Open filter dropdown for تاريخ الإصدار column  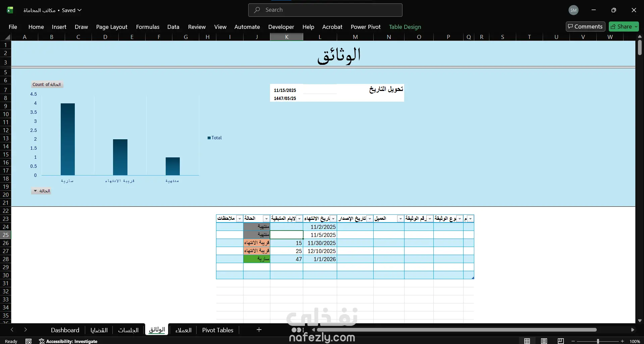click(x=370, y=219)
